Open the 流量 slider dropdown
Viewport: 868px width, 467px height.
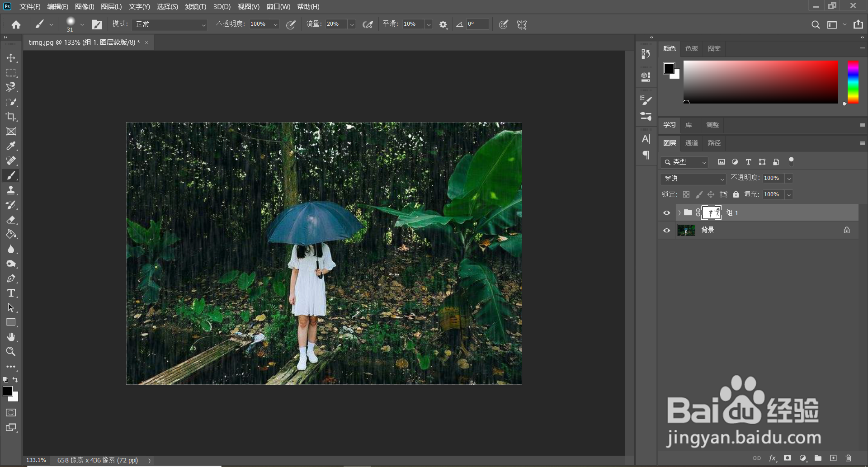click(352, 24)
